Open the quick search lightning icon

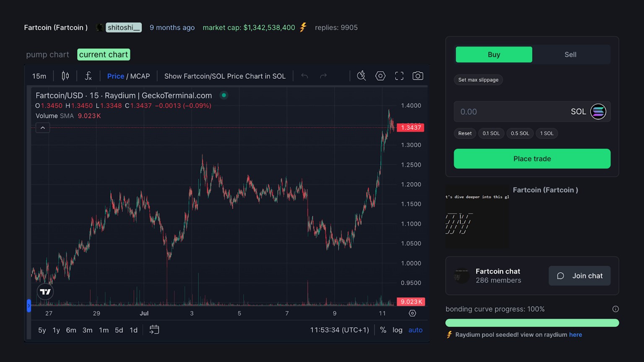[361, 76]
